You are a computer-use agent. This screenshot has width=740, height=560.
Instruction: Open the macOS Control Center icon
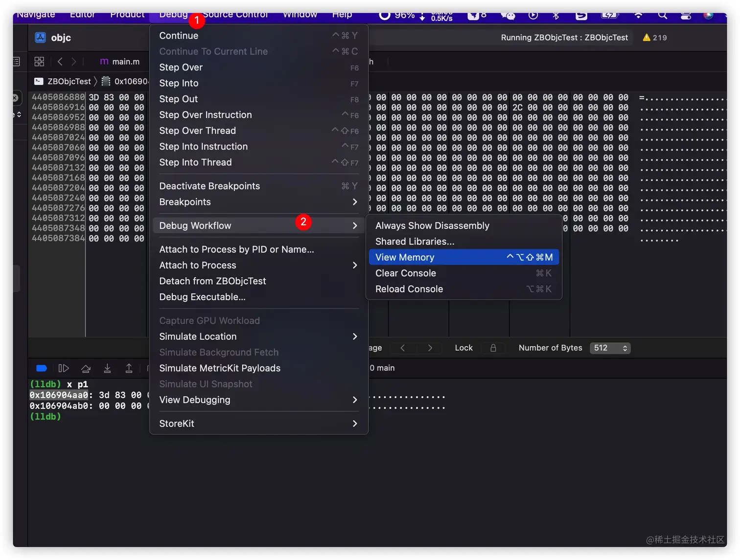coord(686,15)
